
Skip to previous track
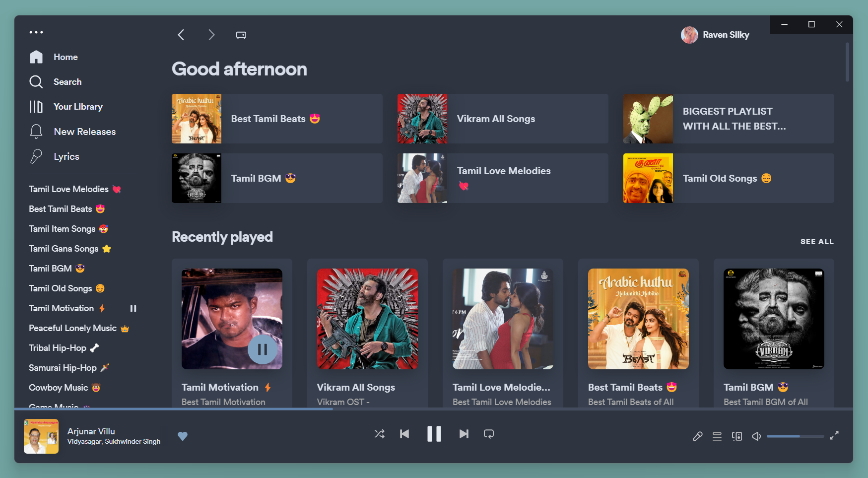pos(404,434)
